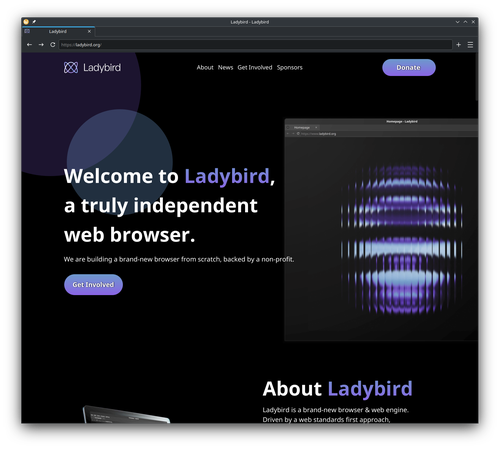The image size is (500, 449).
Task: Click the Ladybird browser screenshot image
Action: point(381,230)
